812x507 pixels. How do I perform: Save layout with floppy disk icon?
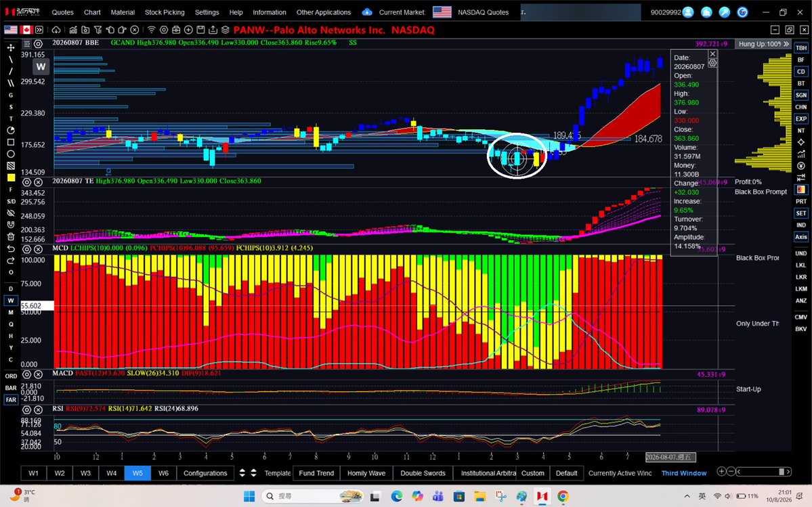click(200, 30)
